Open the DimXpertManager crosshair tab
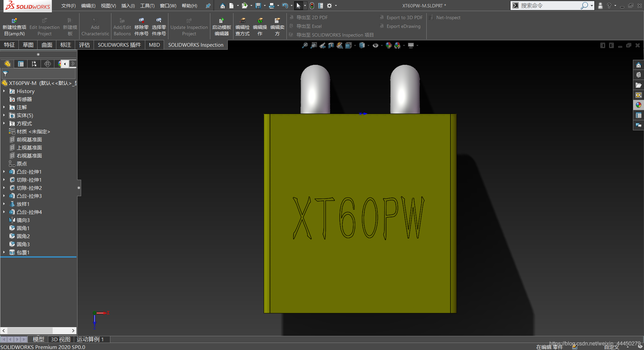The image size is (644, 350). [x=48, y=64]
